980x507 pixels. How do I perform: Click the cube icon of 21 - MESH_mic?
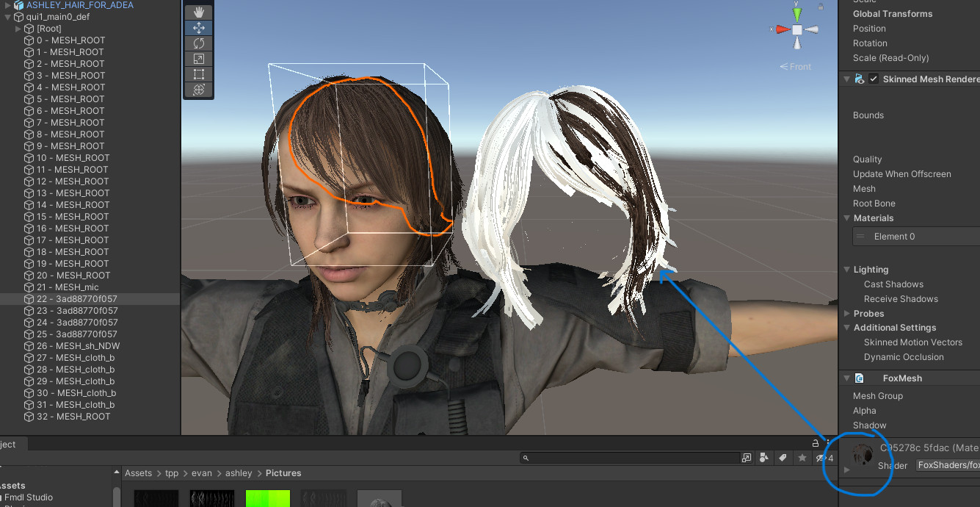(29, 287)
